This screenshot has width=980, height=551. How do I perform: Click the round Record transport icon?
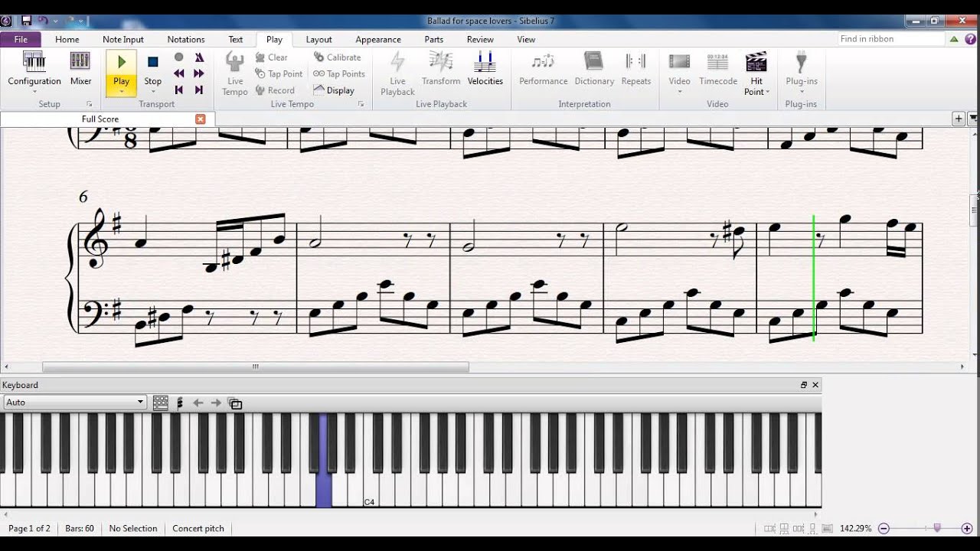(179, 57)
